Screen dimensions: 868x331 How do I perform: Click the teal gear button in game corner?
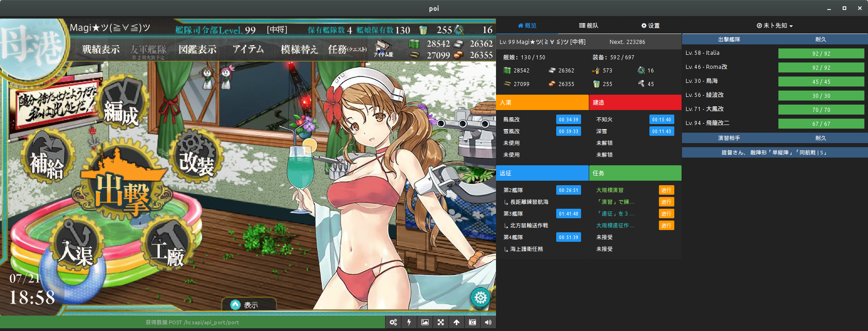point(480,297)
